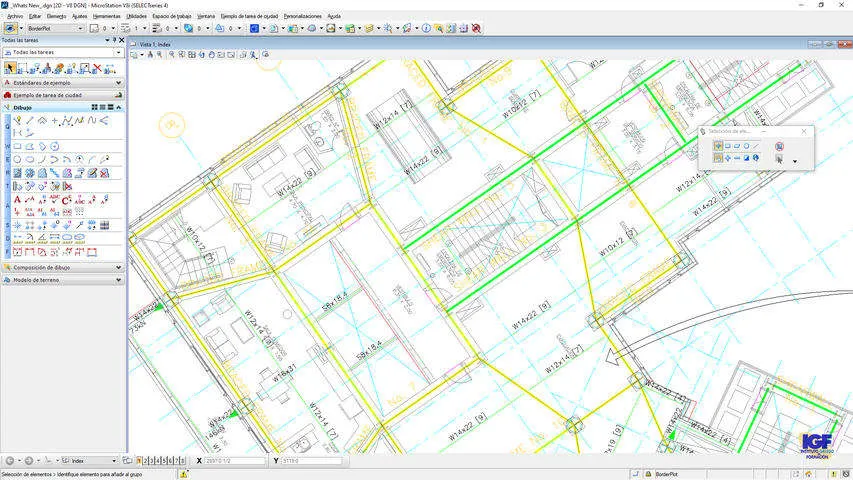Select the Place Circle tool in row E
This screenshot has height=480, width=853.
[18, 159]
